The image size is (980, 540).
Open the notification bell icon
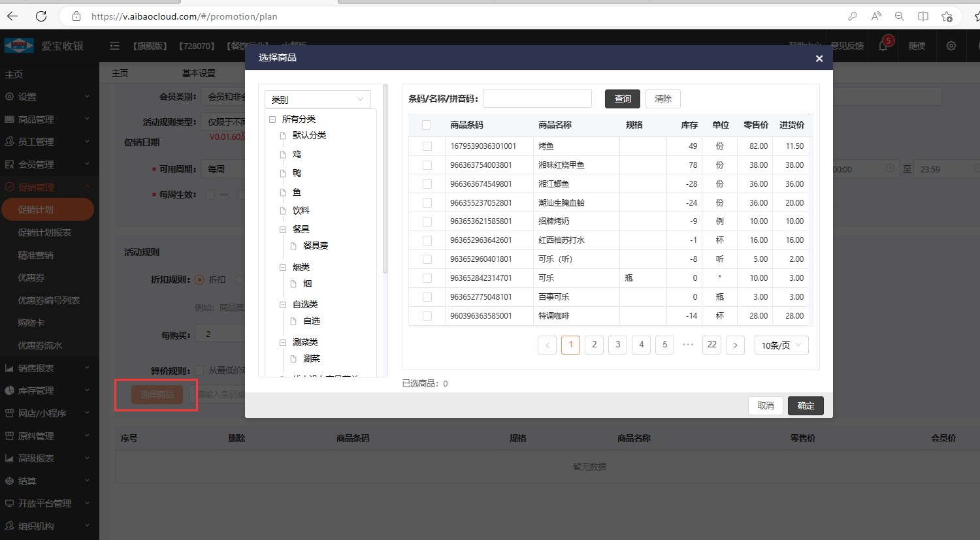(883, 46)
